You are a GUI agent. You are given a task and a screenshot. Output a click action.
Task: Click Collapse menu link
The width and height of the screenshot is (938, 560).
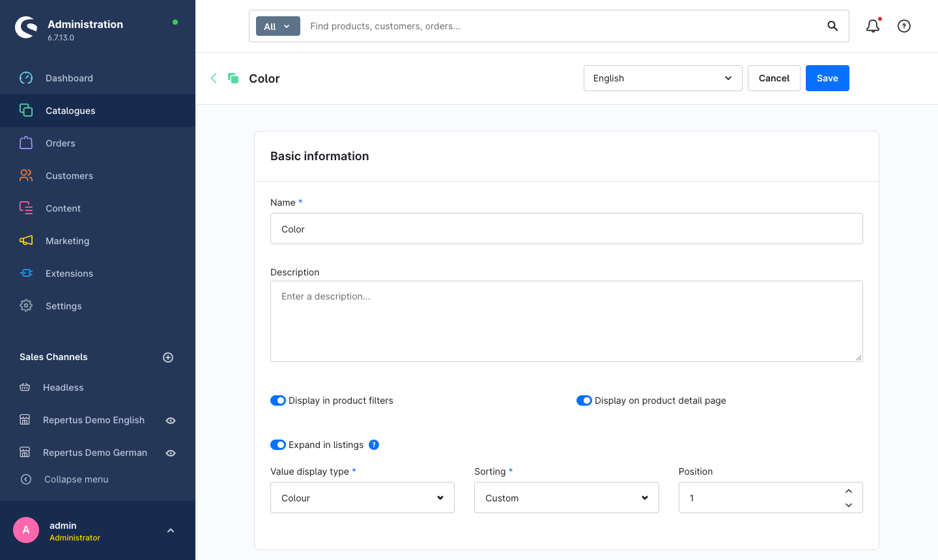point(76,479)
